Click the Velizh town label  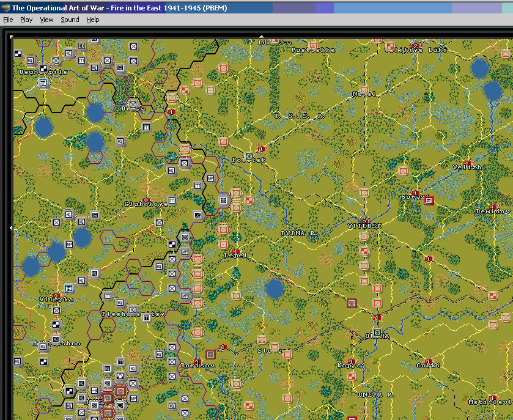click(467, 167)
